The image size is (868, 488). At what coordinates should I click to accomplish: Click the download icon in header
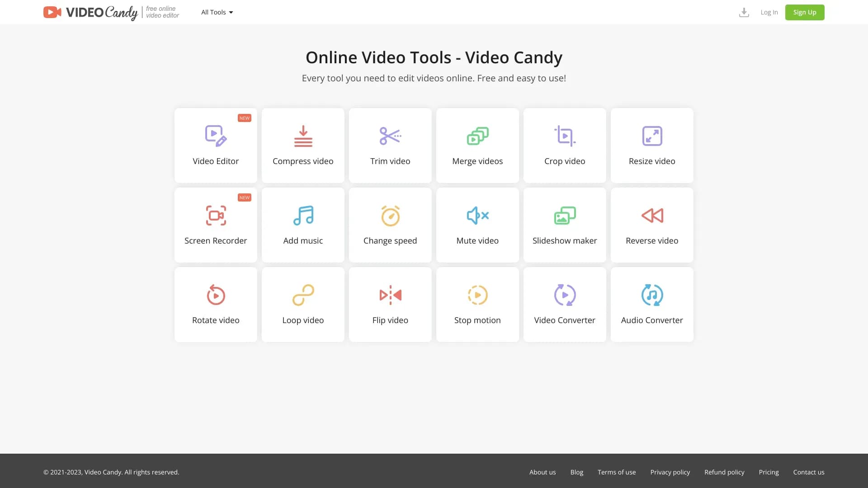coord(744,13)
